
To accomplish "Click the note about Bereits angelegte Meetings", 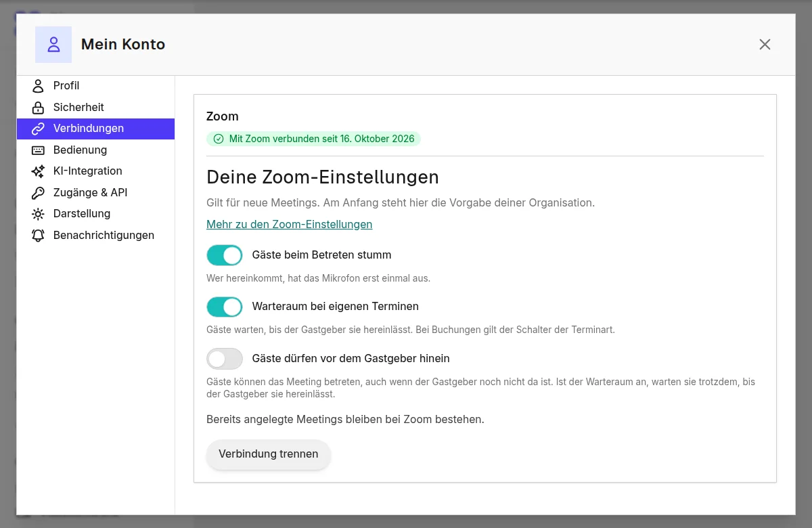I will click(x=346, y=419).
